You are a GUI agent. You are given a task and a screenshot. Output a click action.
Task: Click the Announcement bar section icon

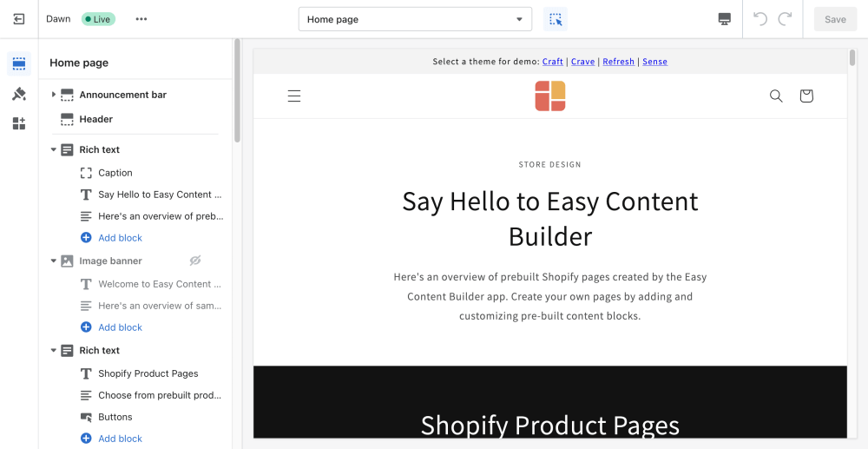[67, 95]
